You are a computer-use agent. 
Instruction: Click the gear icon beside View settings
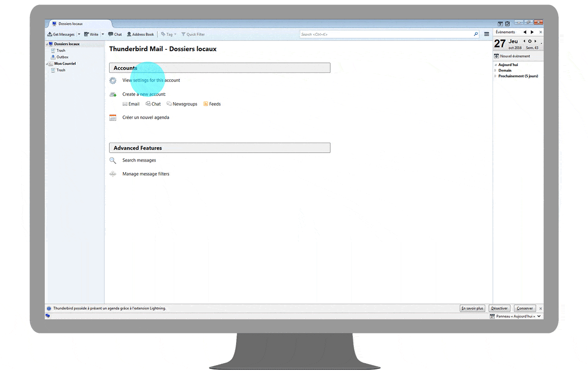tap(113, 81)
